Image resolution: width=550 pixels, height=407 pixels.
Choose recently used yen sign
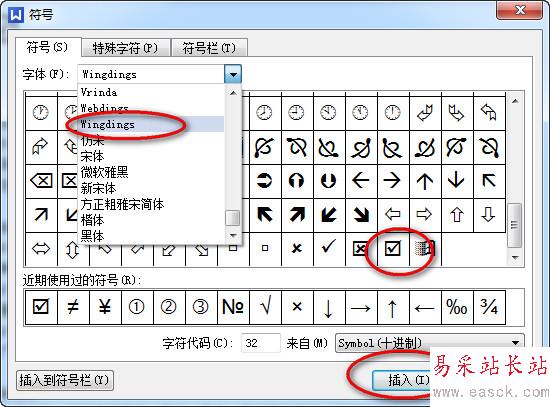click(105, 307)
